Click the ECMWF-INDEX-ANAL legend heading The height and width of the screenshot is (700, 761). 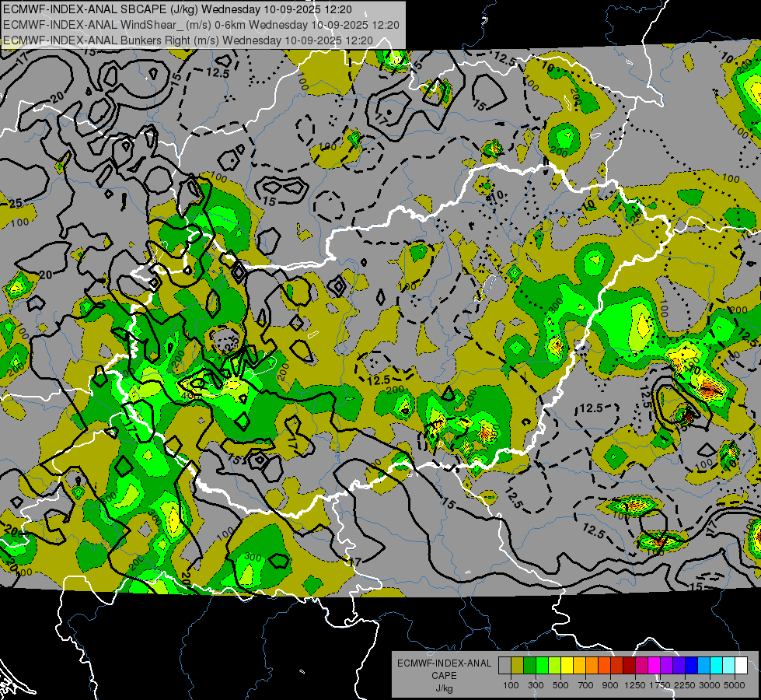click(444, 663)
